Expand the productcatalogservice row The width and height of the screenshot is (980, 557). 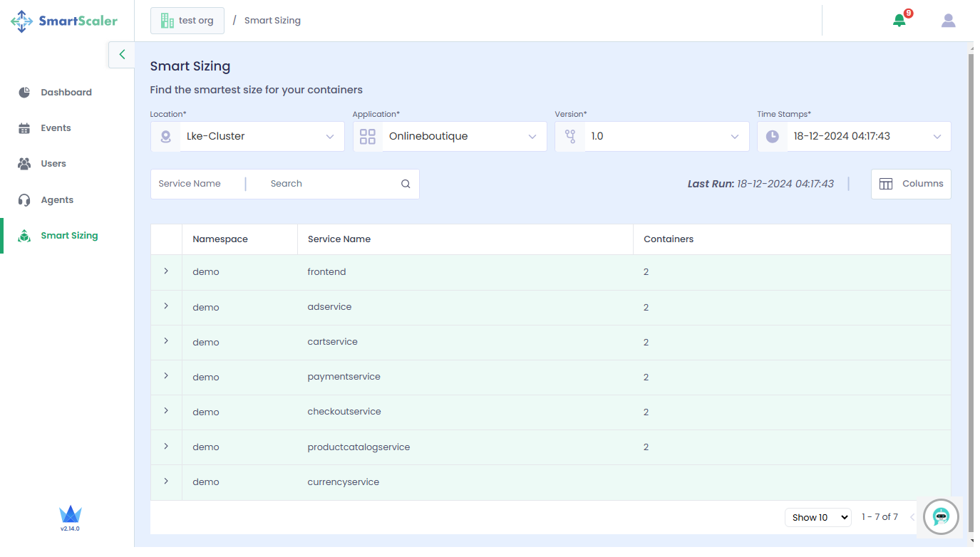pyautogui.click(x=166, y=447)
